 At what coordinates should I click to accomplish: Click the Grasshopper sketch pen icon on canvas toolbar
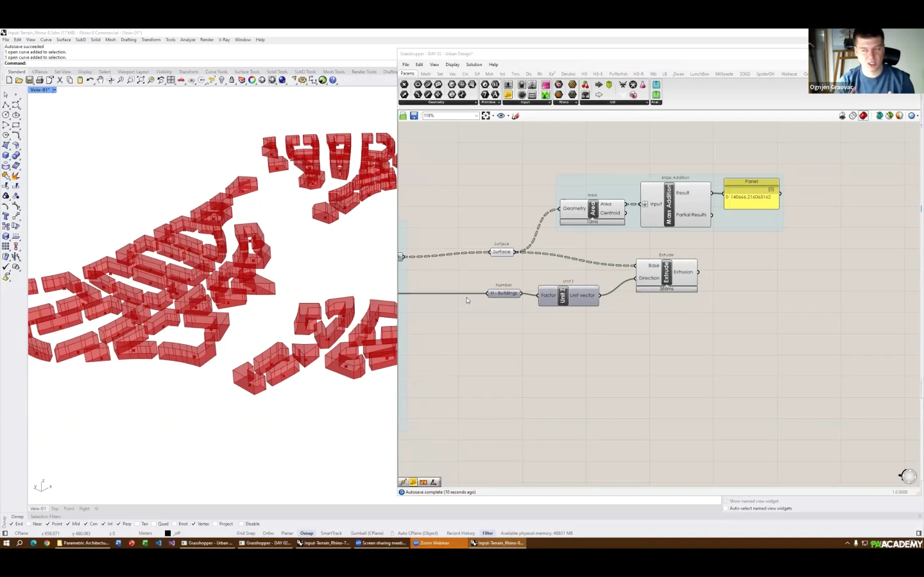click(515, 116)
